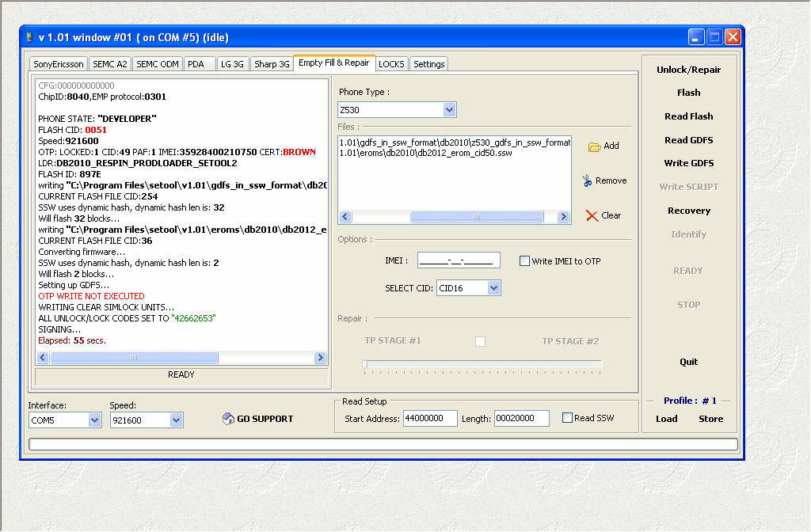Click the Remove scissors icon
The height and width of the screenshot is (532, 811).
coord(587,180)
